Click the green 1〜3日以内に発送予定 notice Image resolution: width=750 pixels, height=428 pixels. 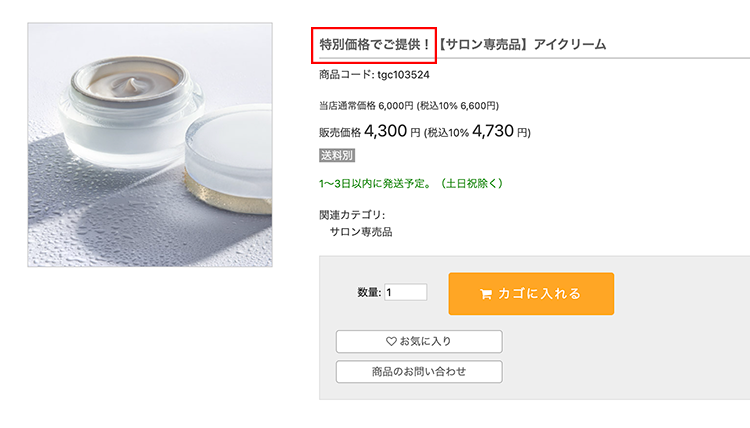tap(410, 183)
